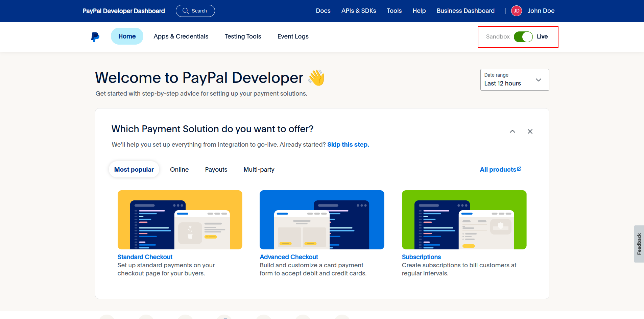
Task: Open the Help menu
Action: point(419,11)
